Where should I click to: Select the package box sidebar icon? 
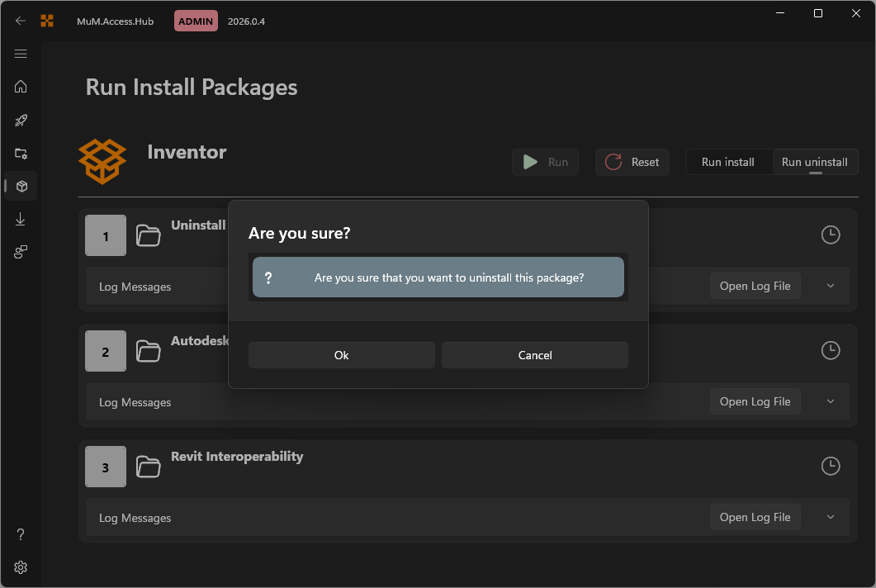pos(21,186)
